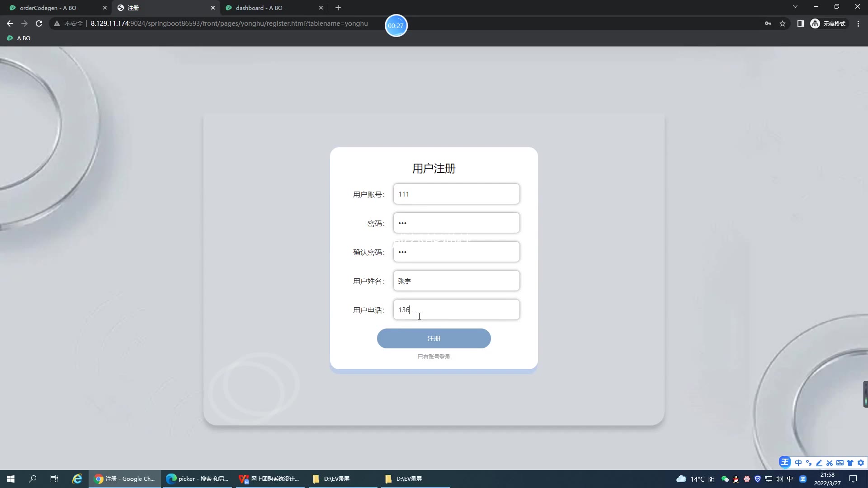Switch to orderCodegen - A BO tab
868x488 pixels.
coord(48,8)
